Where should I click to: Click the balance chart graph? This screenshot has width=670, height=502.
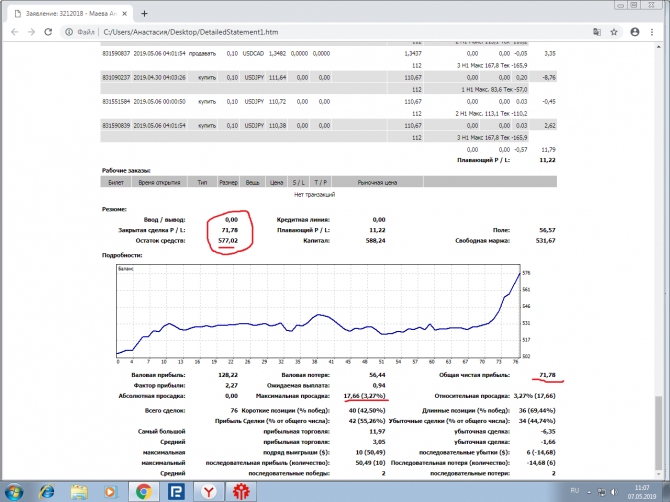click(318, 311)
